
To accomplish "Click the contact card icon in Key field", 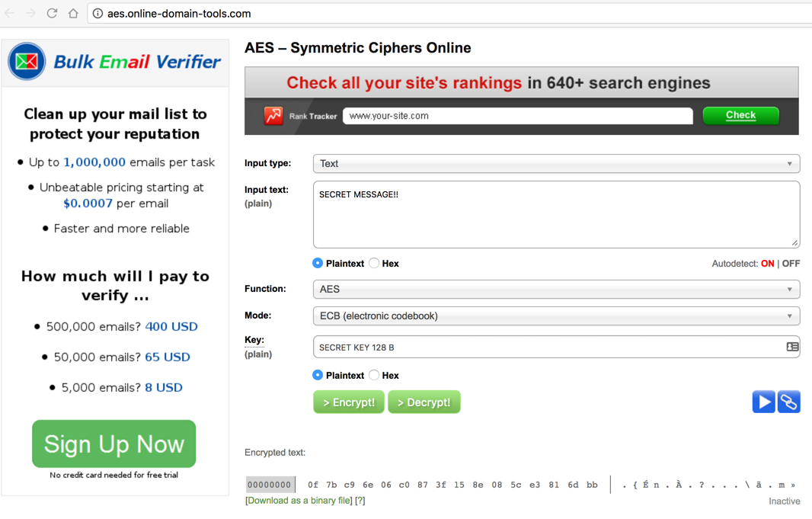I will [792, 347].
